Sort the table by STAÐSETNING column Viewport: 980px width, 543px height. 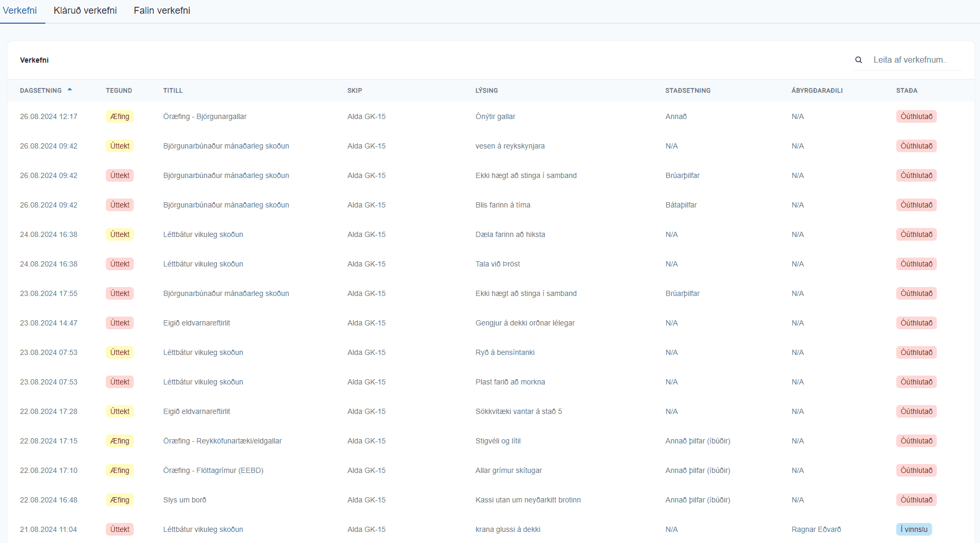687,90
